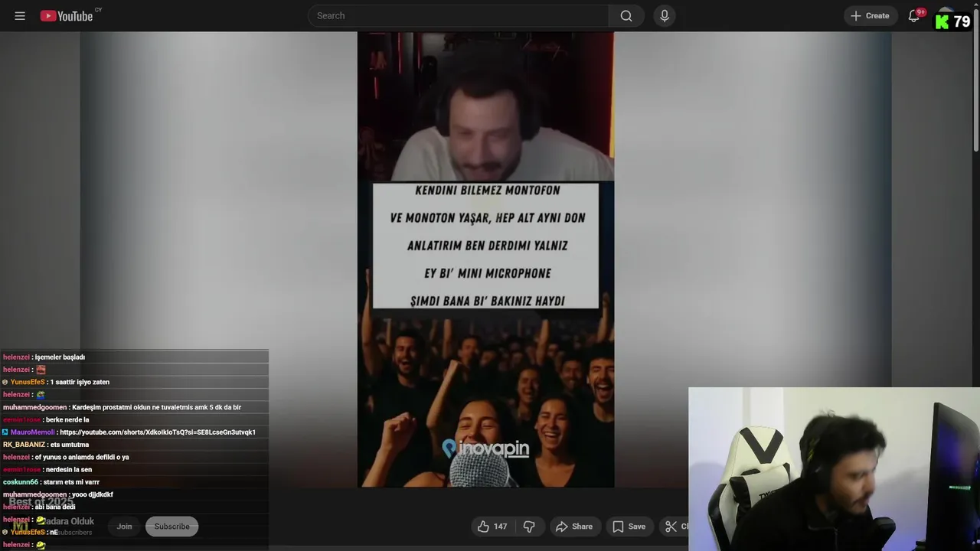Open the Create menu
980x551 pixels.
(x=871, y=15)
